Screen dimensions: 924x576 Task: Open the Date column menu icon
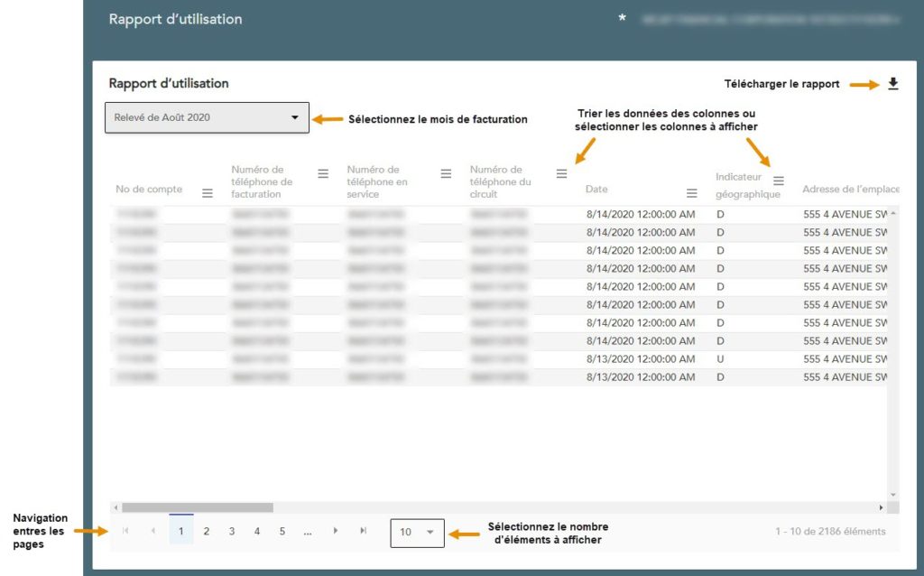point(692,193)
